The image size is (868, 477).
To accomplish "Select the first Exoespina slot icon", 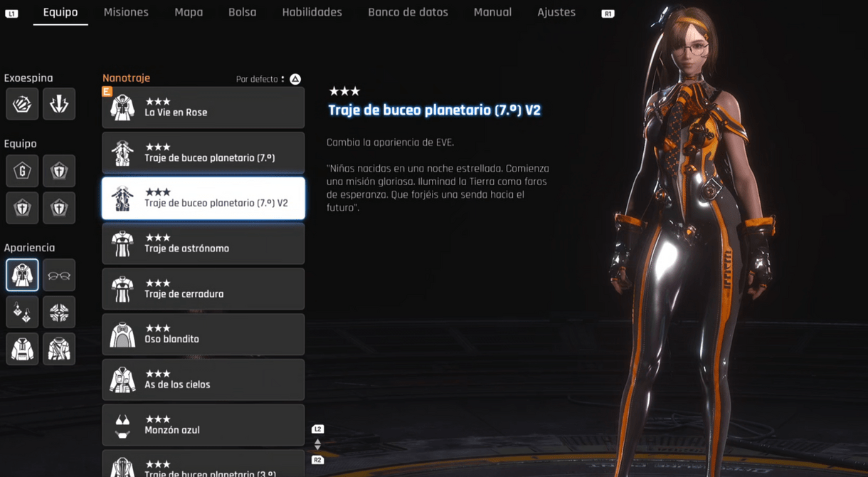I will click(22, 104).
